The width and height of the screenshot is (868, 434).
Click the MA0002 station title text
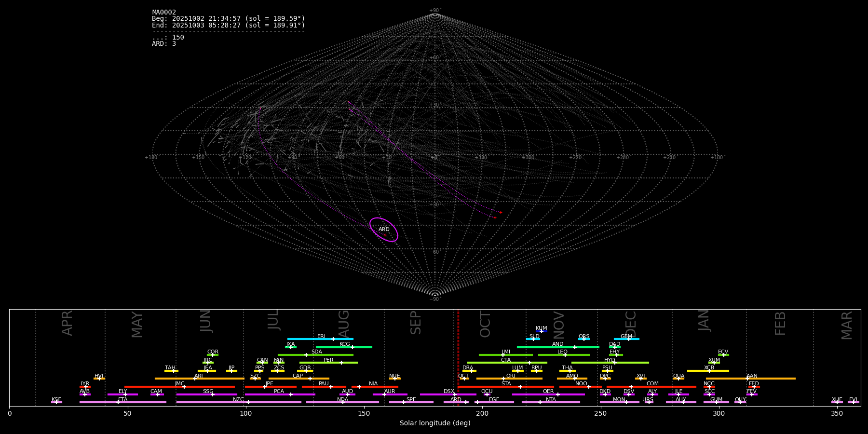(164, 13)
